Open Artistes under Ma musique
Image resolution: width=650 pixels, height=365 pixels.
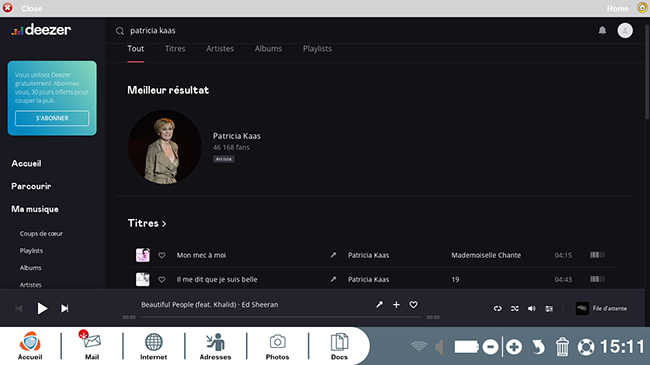(x=30, y=285)
